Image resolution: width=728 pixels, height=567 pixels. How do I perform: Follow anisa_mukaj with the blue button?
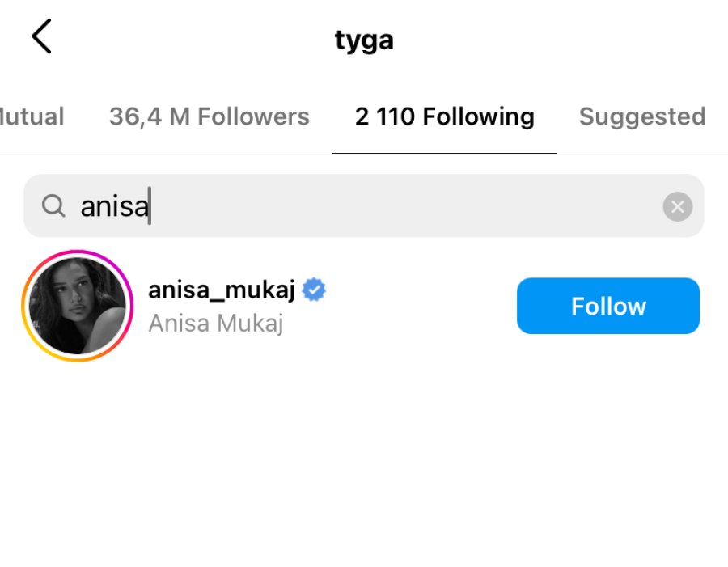click(x=608, y=306)
